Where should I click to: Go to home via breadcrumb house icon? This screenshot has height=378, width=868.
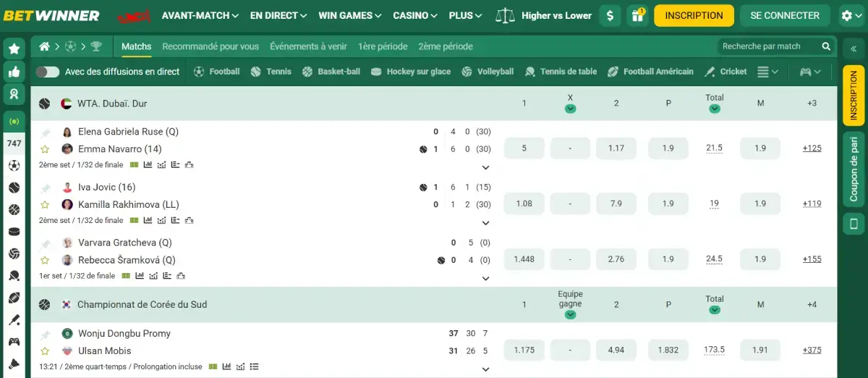pos(45,46)
